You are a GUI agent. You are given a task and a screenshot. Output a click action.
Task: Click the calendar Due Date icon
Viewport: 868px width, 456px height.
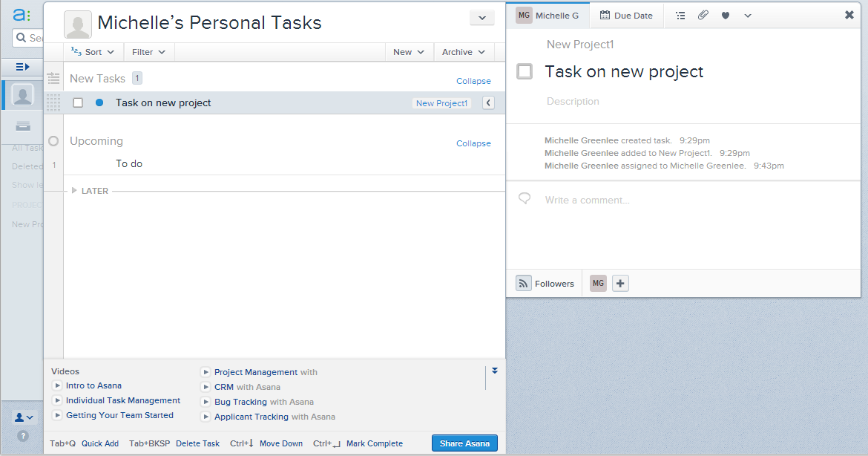605,15
